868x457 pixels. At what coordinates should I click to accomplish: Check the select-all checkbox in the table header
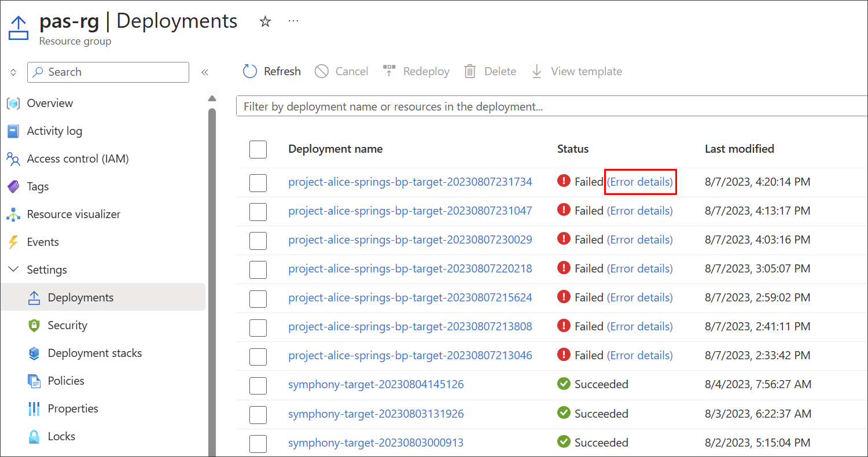258,149
